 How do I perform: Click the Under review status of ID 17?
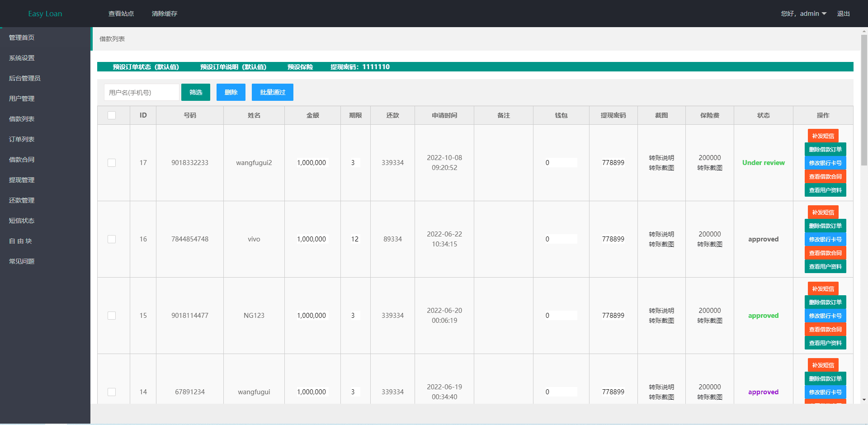point(763,163)
